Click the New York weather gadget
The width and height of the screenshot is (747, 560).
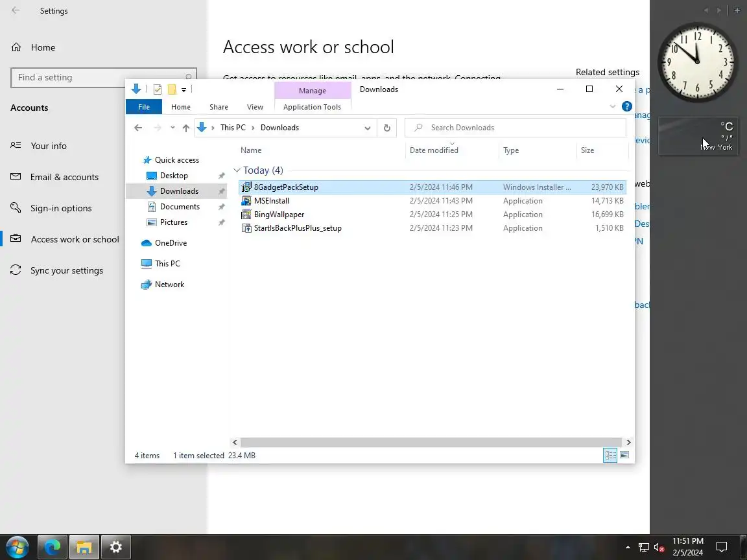click(698, 136)
